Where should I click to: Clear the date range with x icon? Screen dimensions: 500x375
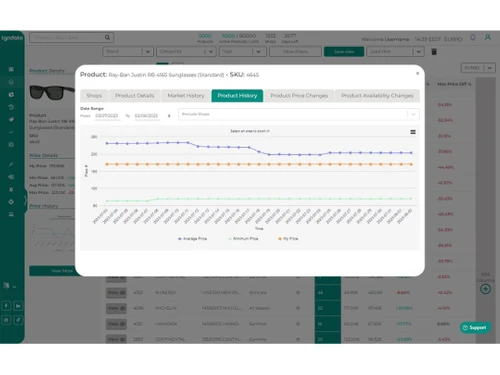(x=169, y=116)
